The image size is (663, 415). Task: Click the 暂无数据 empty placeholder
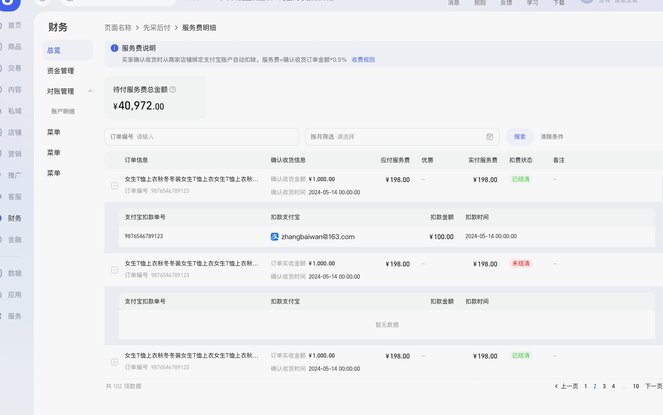[x=387, y=325]
